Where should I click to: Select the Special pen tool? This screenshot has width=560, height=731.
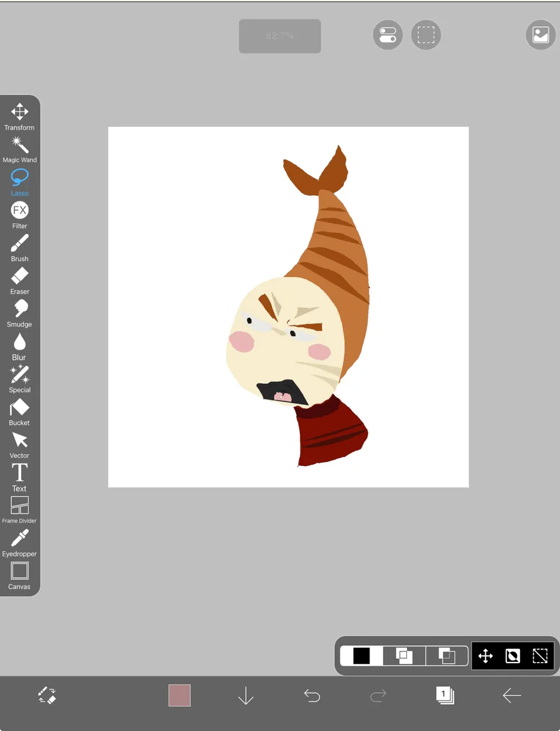coord(19,379)
